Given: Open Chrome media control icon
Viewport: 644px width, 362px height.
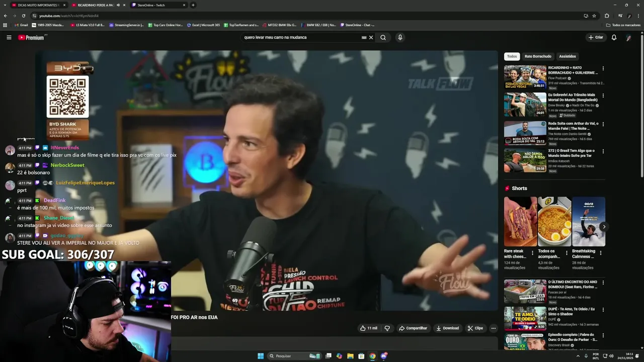Looking at the screenshot, I should click(x=620, y=16).
